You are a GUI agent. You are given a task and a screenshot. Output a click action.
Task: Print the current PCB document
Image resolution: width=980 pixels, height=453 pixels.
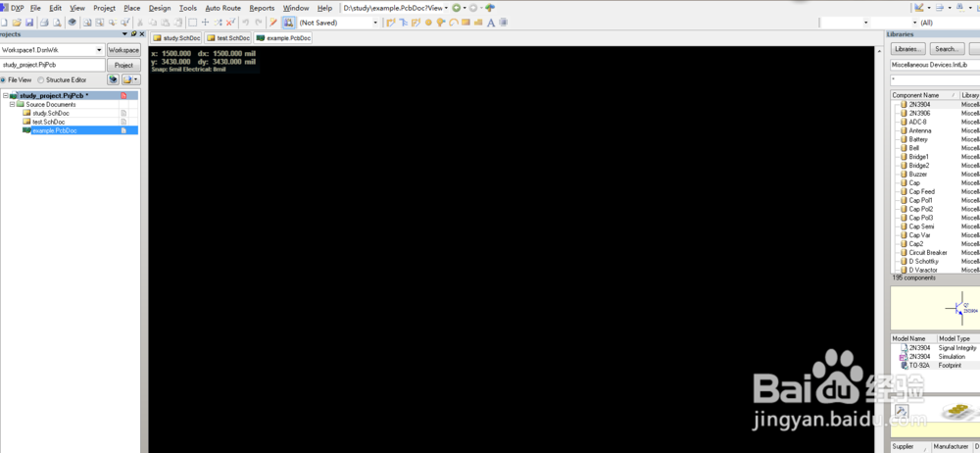tap(44, 23)
